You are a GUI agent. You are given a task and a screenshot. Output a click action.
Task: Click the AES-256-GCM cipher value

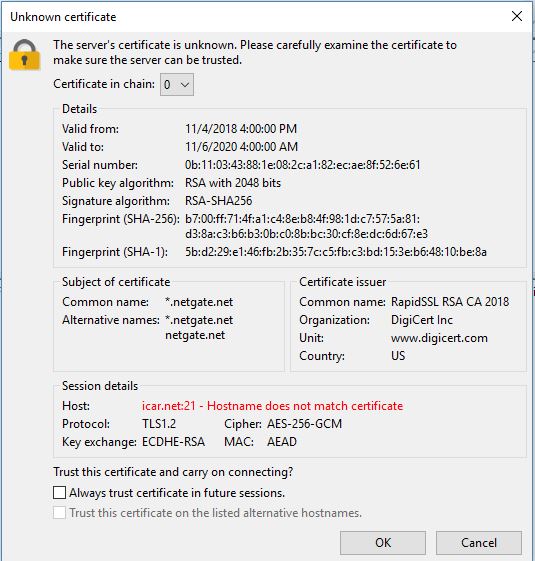point(305,424)
